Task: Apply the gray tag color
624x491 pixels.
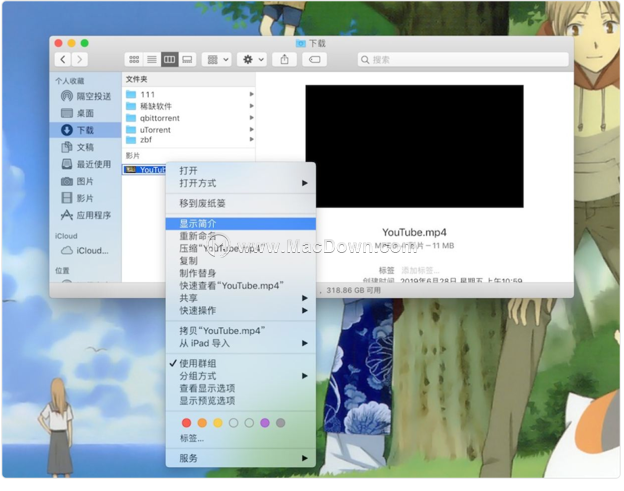Action: 281,423
